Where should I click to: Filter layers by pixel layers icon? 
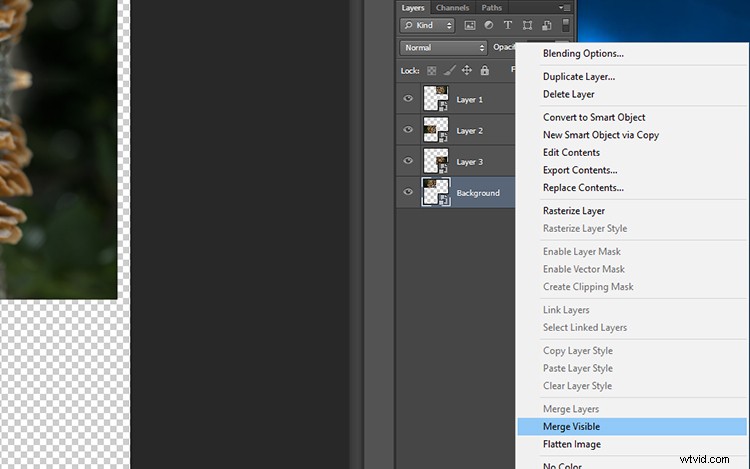point(470,25)
